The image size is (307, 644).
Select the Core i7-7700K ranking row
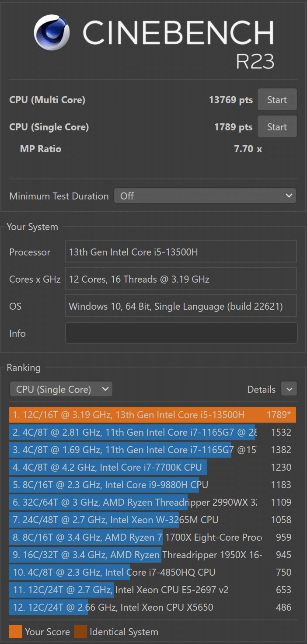152,467
